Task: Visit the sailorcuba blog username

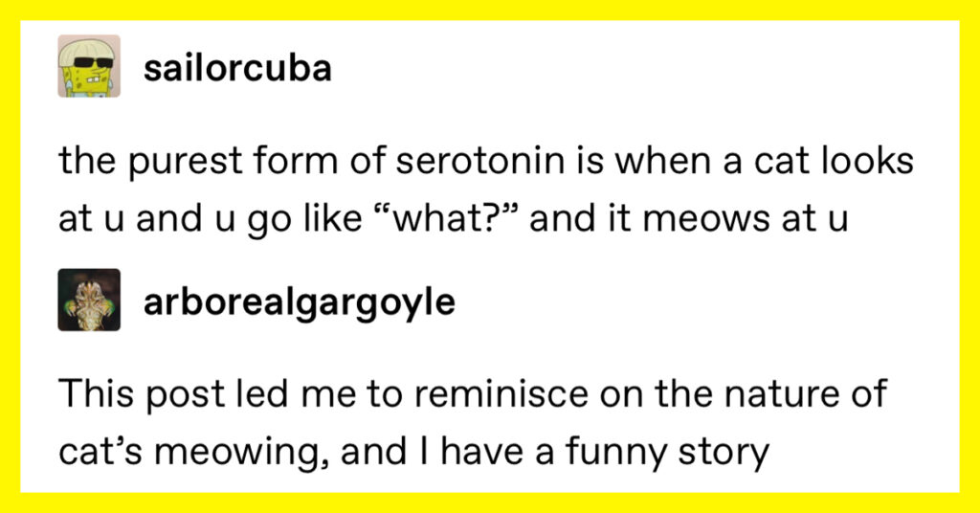Action: (237, 68)
